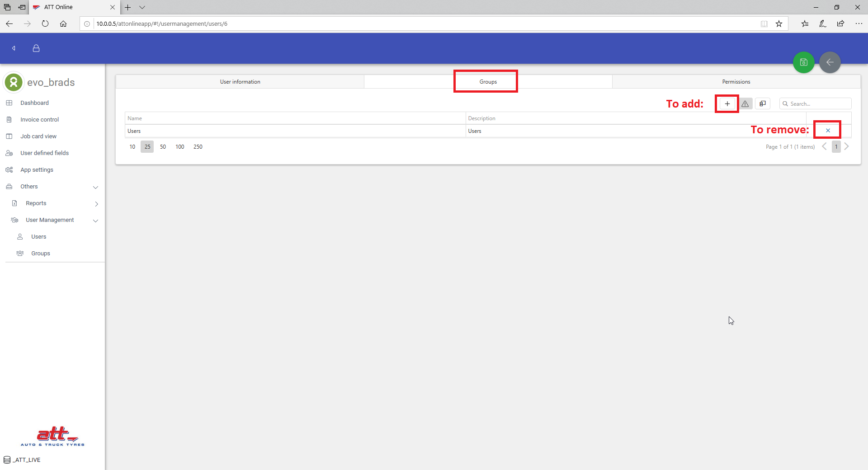868x470 pixels.
Task: Add page to browser favorites star
Action: tap(779, 24)
